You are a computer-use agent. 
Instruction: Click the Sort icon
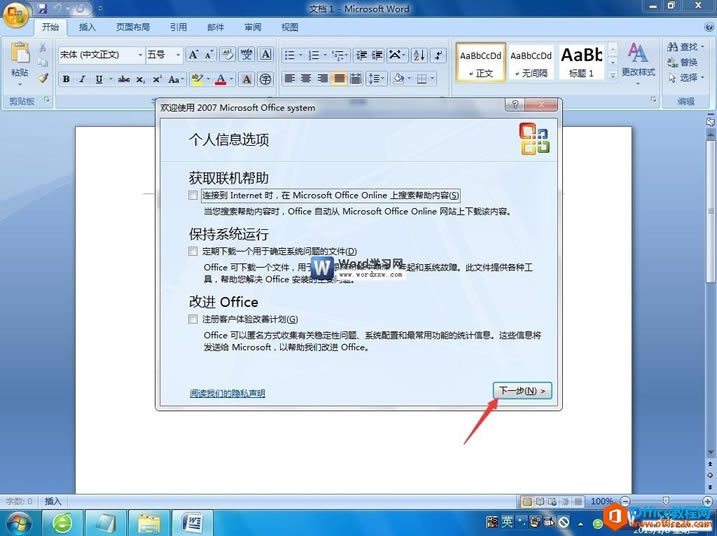coord(419,55)
